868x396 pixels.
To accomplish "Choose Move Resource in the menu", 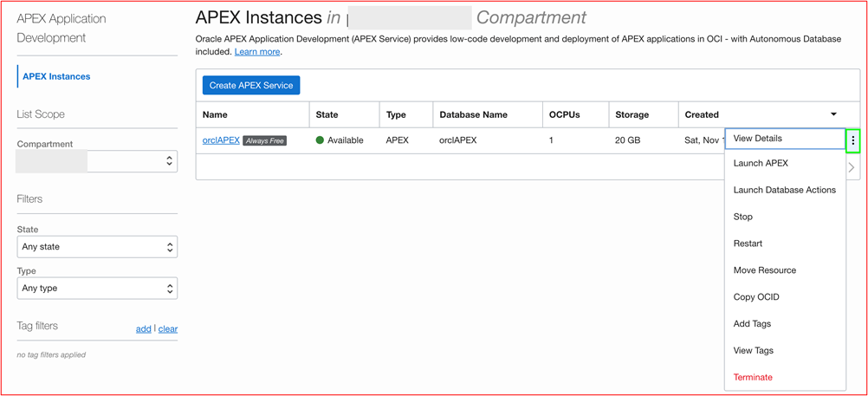I will (785, 270).
